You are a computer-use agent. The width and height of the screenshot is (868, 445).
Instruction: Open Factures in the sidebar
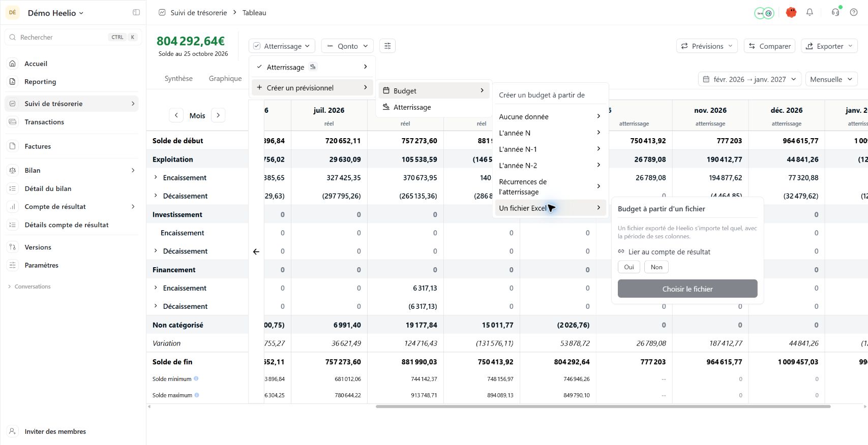click(x=72, y=146)
